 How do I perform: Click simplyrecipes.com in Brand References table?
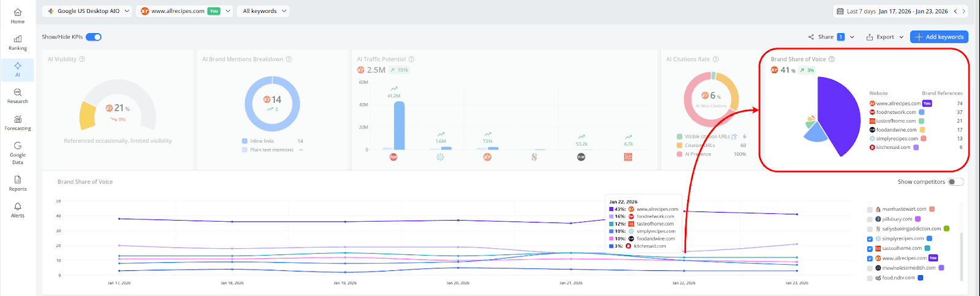click(897, 139)
